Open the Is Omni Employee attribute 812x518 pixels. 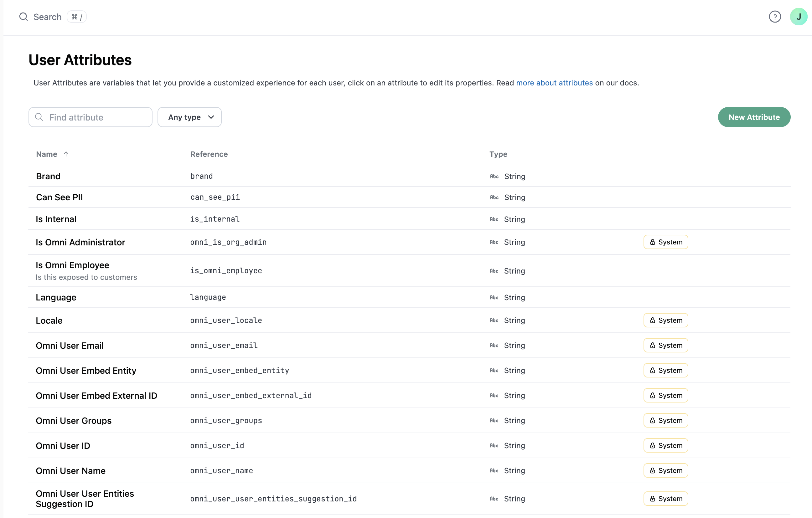click(73, 265)
